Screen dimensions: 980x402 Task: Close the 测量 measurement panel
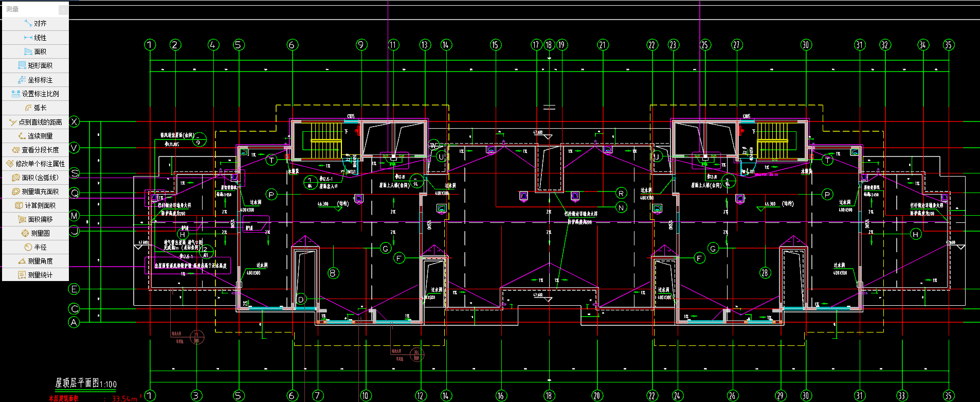point(63,9)
